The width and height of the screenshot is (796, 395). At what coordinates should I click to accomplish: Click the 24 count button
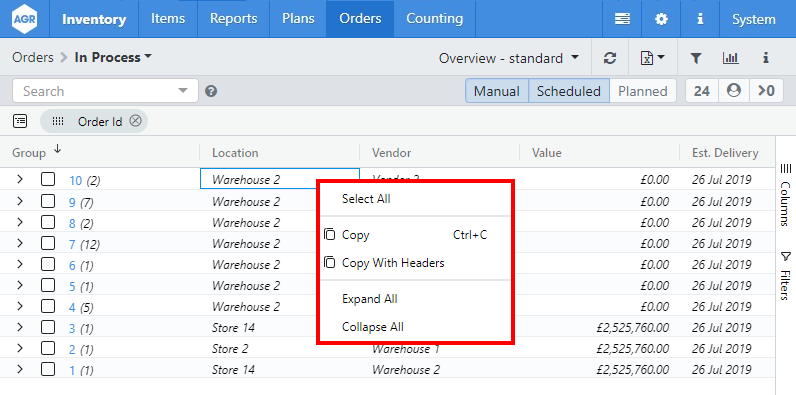point(702,91)
